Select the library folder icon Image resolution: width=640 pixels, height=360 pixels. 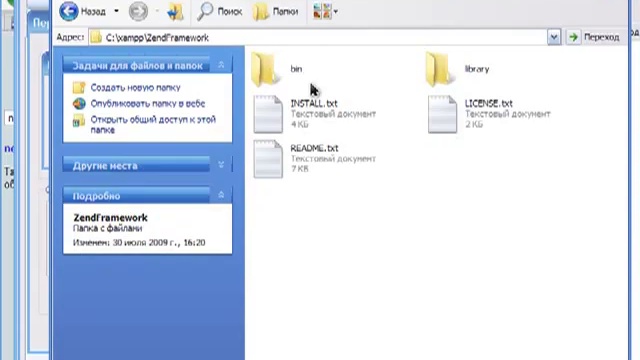click(x=440, y=69)
